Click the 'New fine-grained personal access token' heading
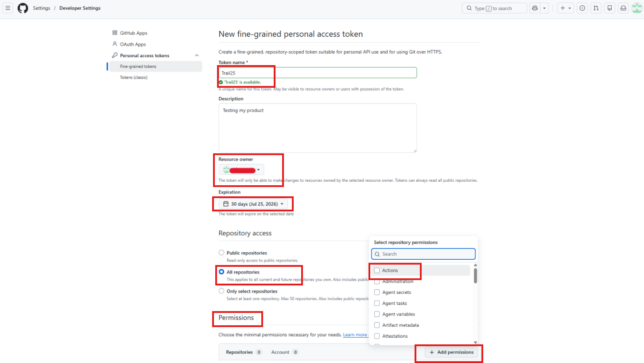 coord(291,34)
